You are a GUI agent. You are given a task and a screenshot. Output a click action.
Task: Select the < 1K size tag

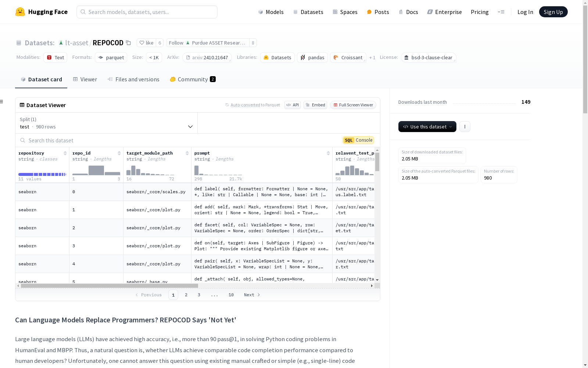(154, 57)
